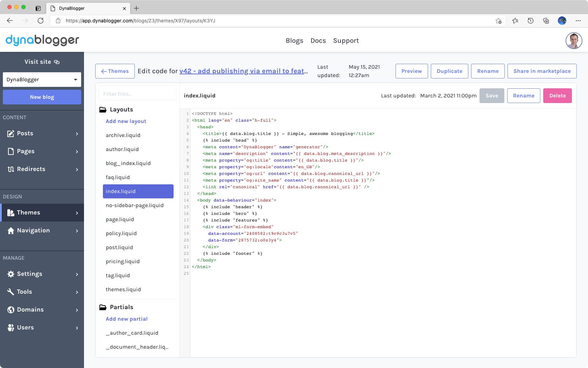
Task: Reload the page with the refresh icon
Action: click(x=41, y=21)
